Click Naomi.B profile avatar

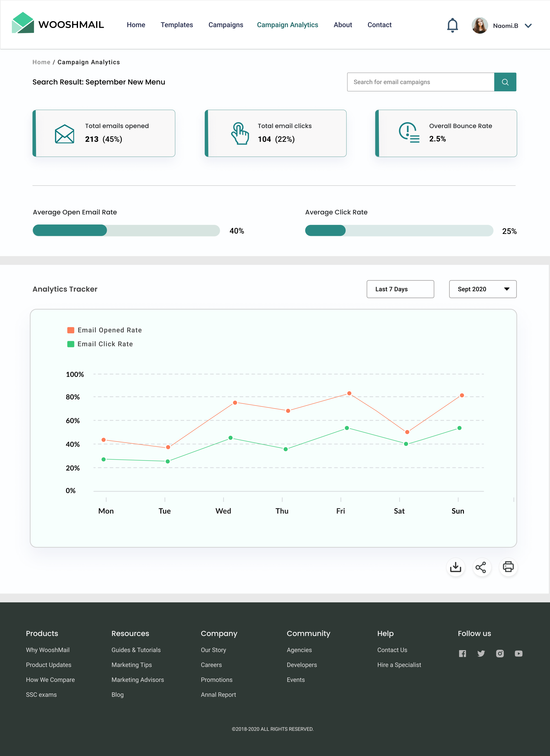pos(479,26)
